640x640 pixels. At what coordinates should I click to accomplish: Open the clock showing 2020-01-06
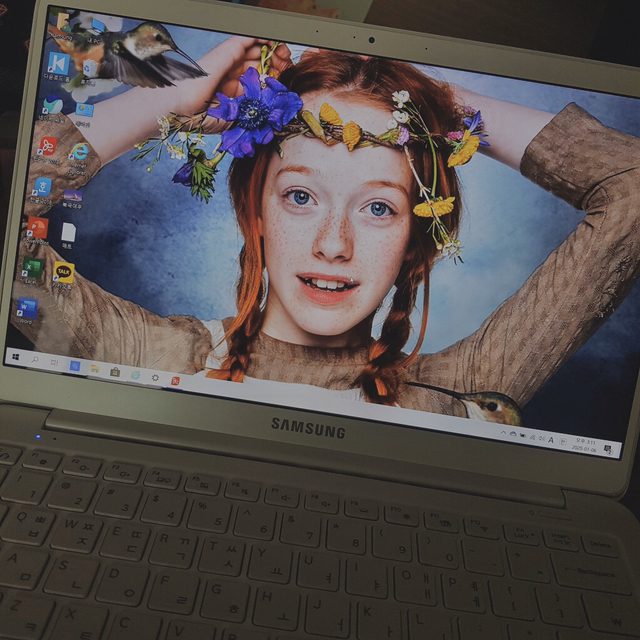tap(584, 445)
